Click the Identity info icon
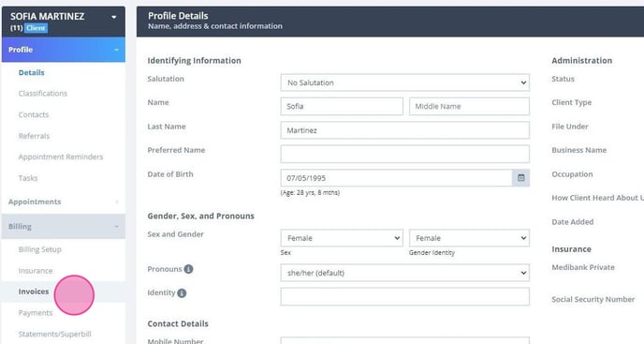This screenshot has width=644, height=344. 182,293
